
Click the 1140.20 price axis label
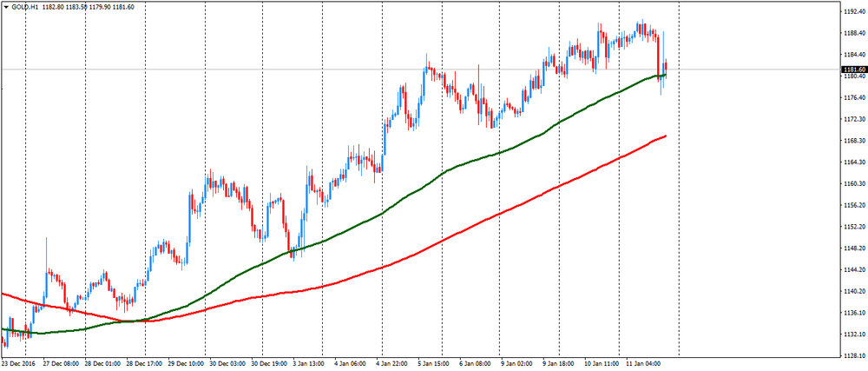coord(853,291)
